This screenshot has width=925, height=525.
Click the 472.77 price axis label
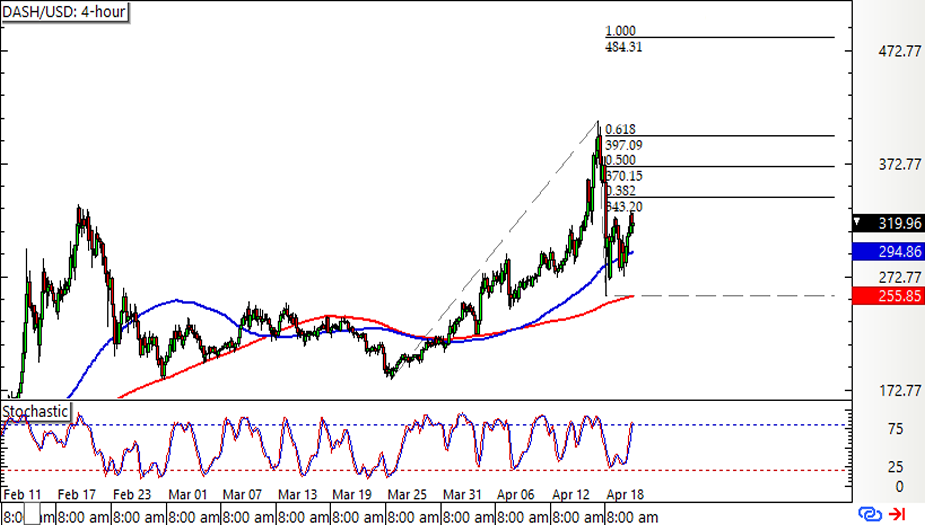(x=900, y=51)
